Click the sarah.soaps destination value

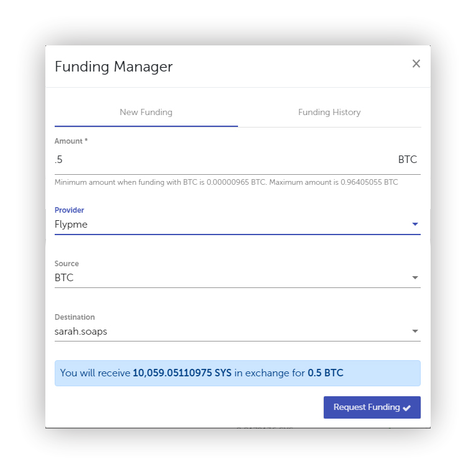click(81, 332)
